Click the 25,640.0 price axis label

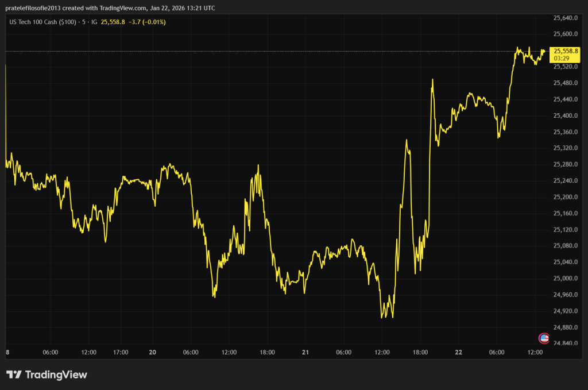564,18
